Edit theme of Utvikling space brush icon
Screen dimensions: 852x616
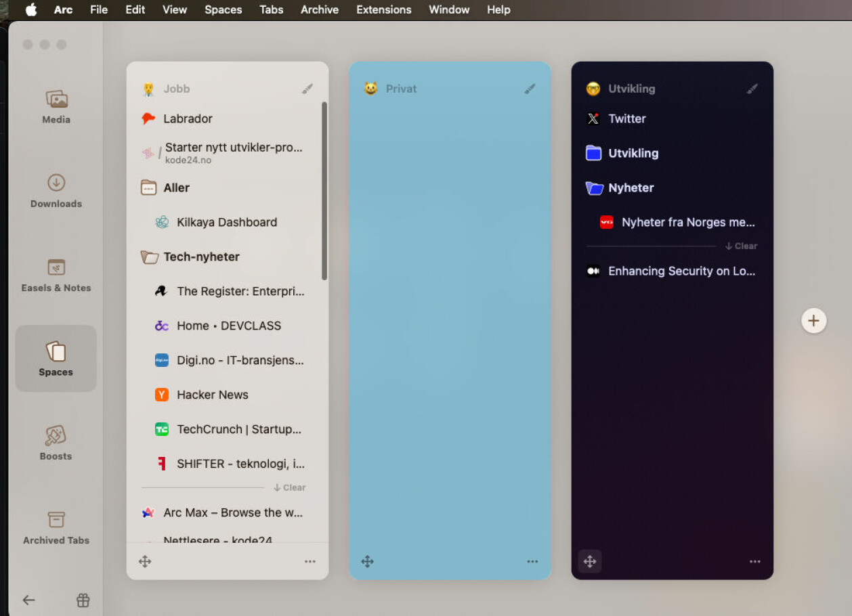(752, 89)
